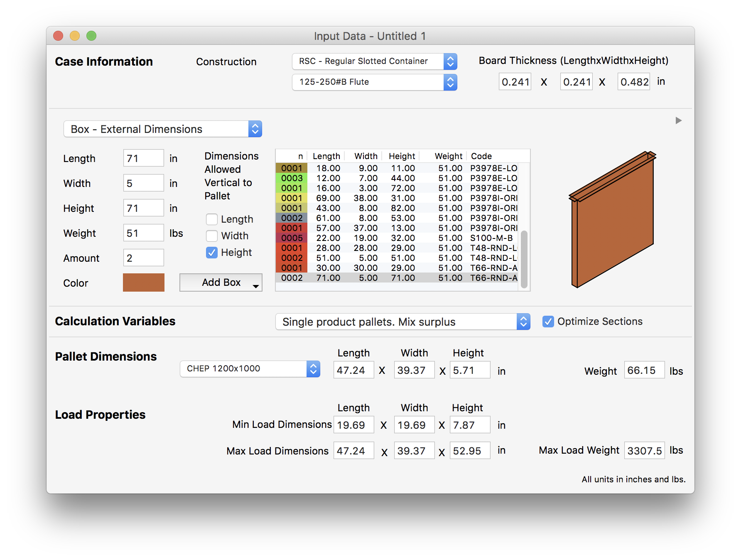Screen dimensions: 741x560
Task: Click the green zoom window button
Action: 91,36
